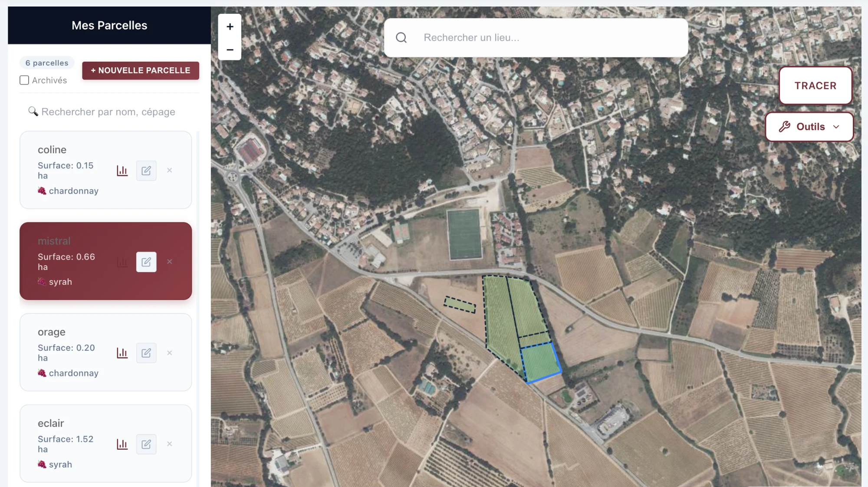Image resolution: width=868 pixels, height=487 pixels.
Task: Click the blue-outlined parcel on the map
Action: [540, 362]
